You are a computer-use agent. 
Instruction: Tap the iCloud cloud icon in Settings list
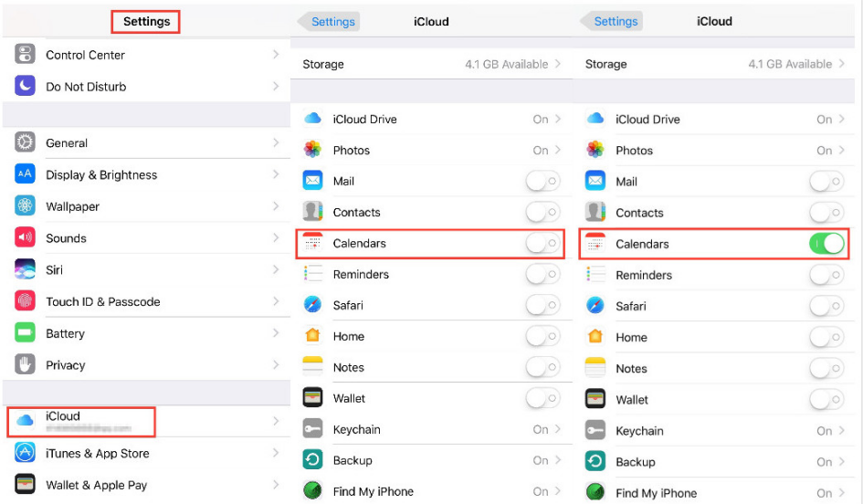pyautogui.click(x=25, y=421)
